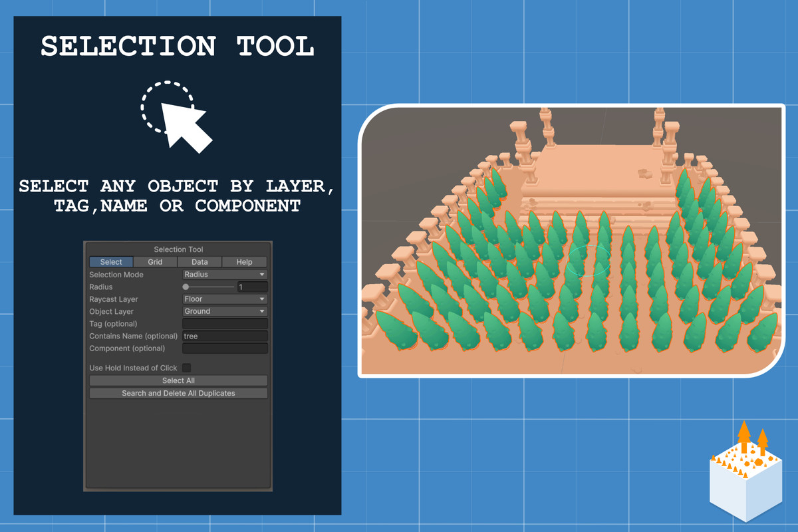Image resolution: width=798 pixels, height=532 pixels.
Task: Click the dropdown arrow beside Object Layer
Action: [x=263, y=311]
